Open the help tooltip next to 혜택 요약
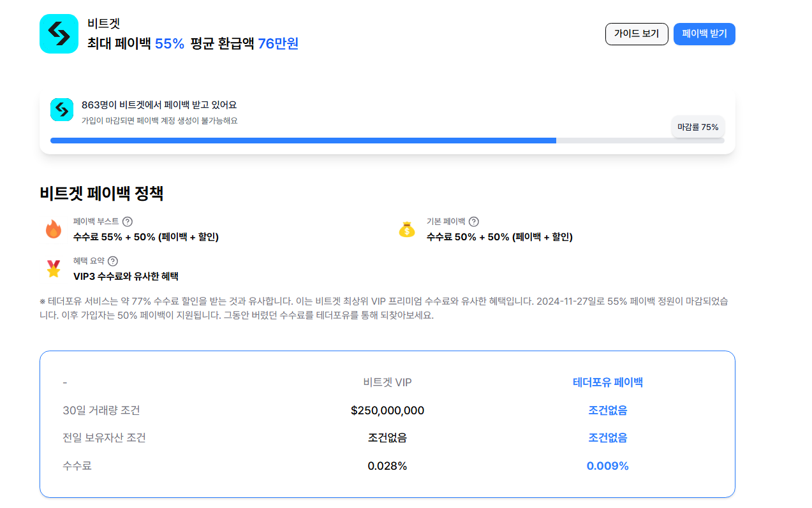This screenshot has height=508, width=812. click(x=113, y=261)
